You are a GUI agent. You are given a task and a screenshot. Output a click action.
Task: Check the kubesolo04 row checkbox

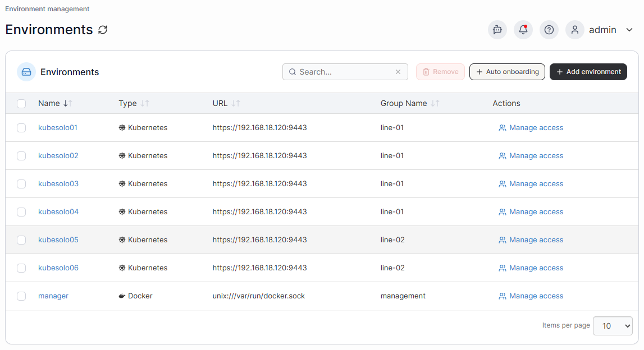pyautogui.click(x=21, y=212)
